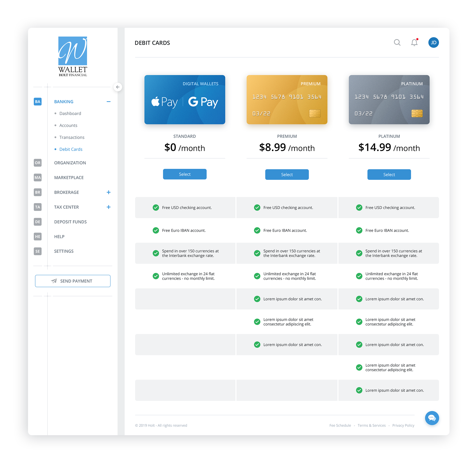Click the DE deposit funds badge icon
The width and height of the screenshot is (476, 462).
tap(38, 222)
